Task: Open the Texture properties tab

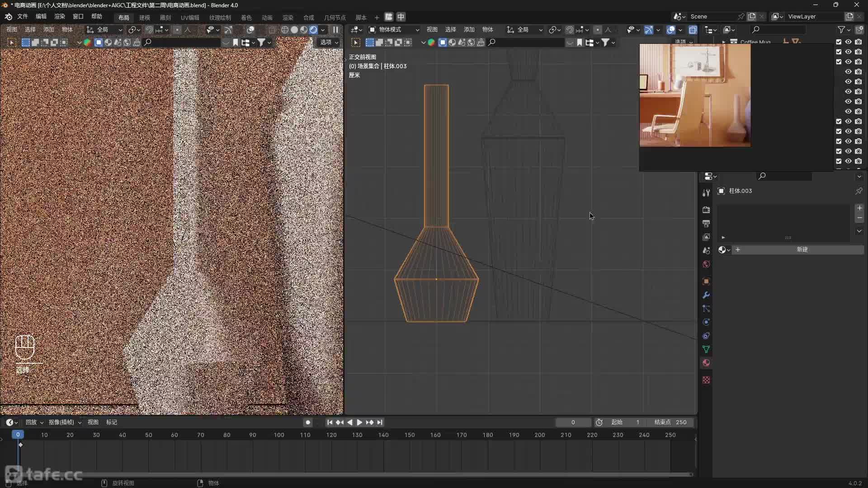Action: pyautogui.click(x=706, y=380)
